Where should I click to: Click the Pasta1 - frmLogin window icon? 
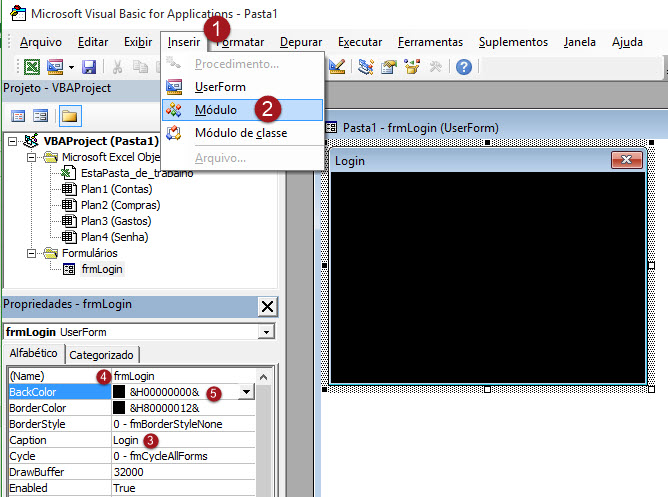point(331,127)
